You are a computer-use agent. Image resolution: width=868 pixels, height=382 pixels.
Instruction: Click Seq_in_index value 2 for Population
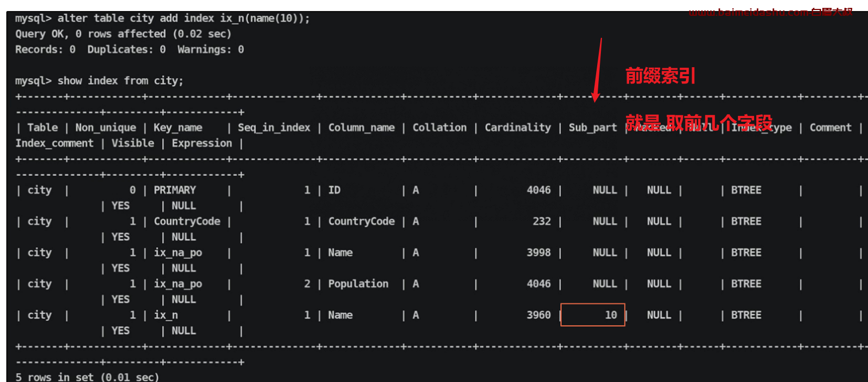pyautogui.click(x=307, y=284)
